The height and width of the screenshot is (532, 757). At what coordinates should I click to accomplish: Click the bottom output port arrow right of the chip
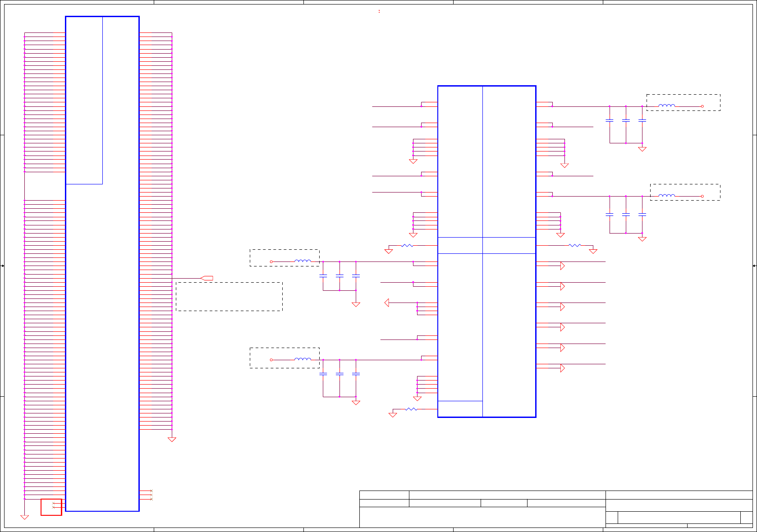563,368
